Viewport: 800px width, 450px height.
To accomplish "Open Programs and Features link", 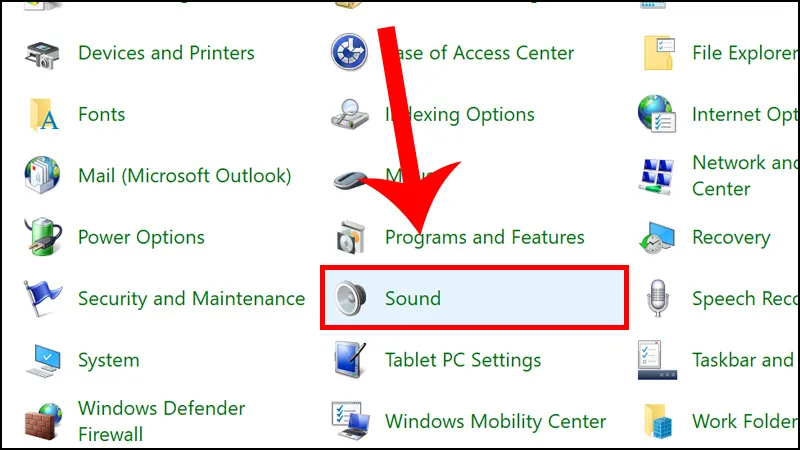I will (485, 237).
